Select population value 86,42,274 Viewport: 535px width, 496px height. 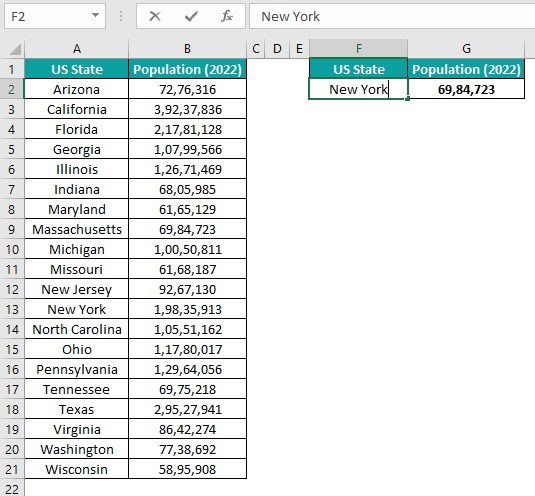coord(187,429)
